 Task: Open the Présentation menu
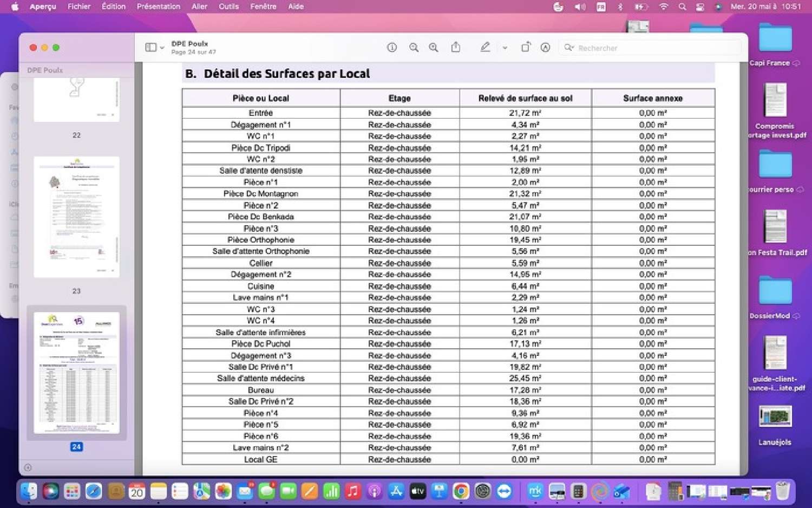158,6
